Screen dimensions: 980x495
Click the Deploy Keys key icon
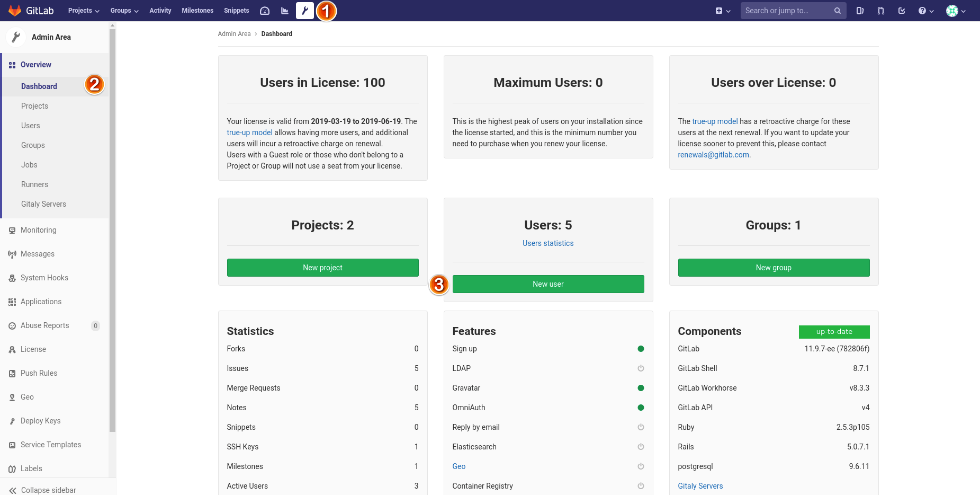point(12,421)
